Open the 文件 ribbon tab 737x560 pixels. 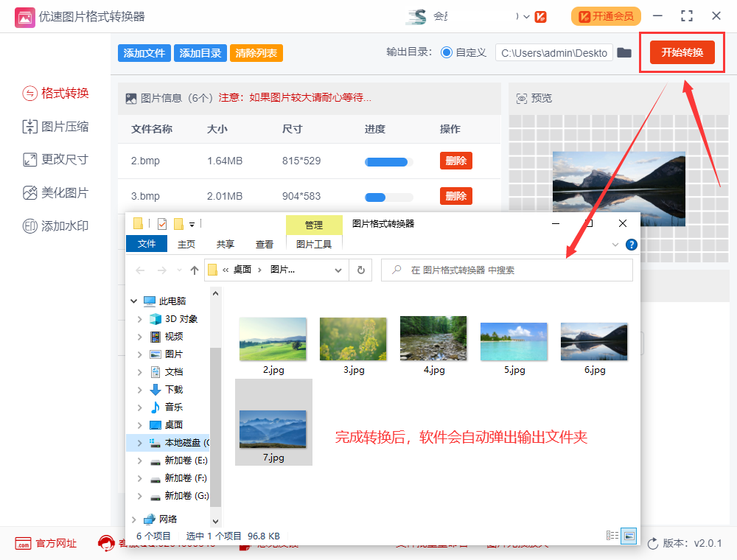[x=147, y=244]
